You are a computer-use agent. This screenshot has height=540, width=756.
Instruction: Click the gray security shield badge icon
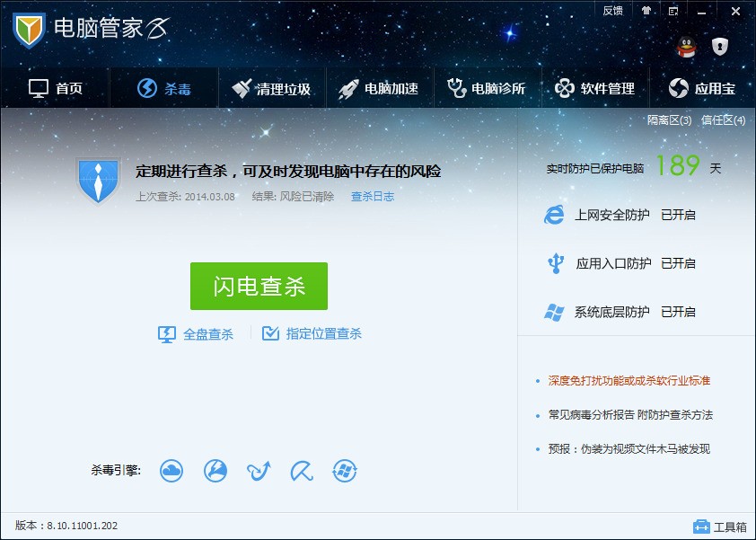(x=720, y=47)
